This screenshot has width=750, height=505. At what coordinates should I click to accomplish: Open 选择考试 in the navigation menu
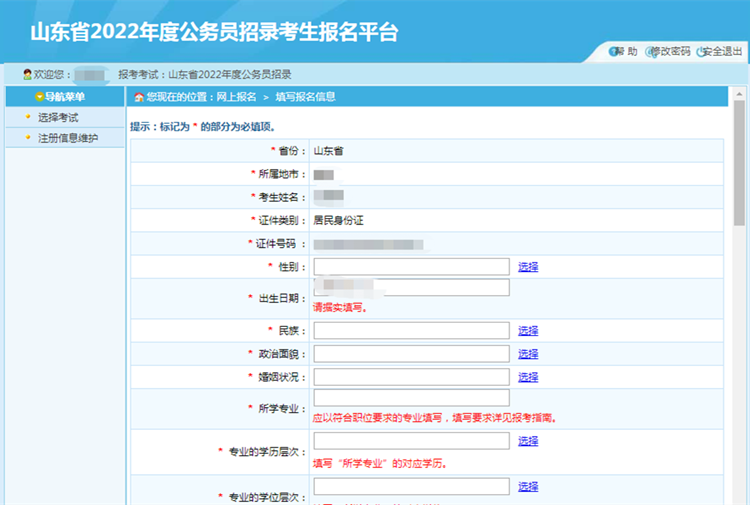(x=58, y=118)
